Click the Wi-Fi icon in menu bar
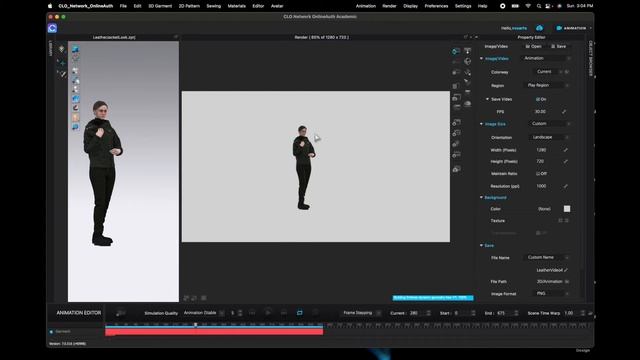 coord(528,6)
